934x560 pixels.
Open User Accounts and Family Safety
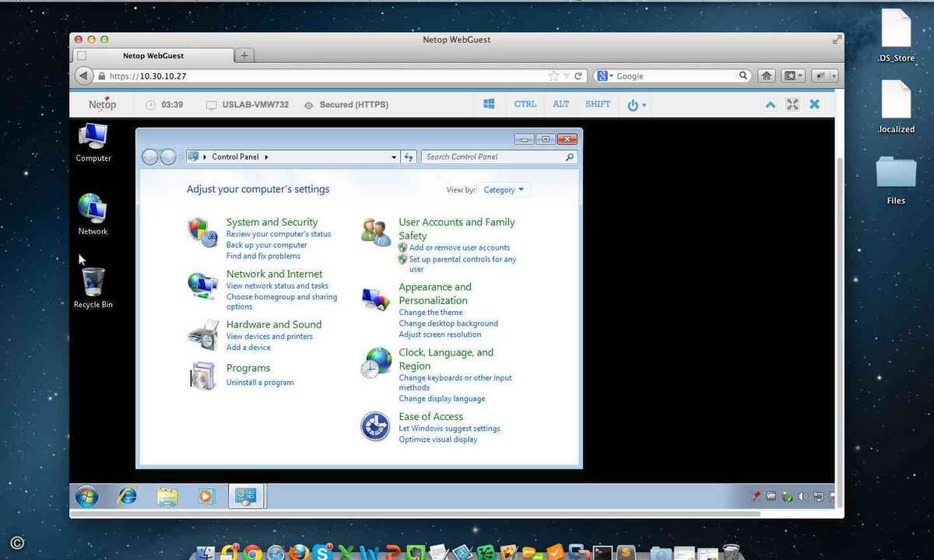tap(457, 229)
